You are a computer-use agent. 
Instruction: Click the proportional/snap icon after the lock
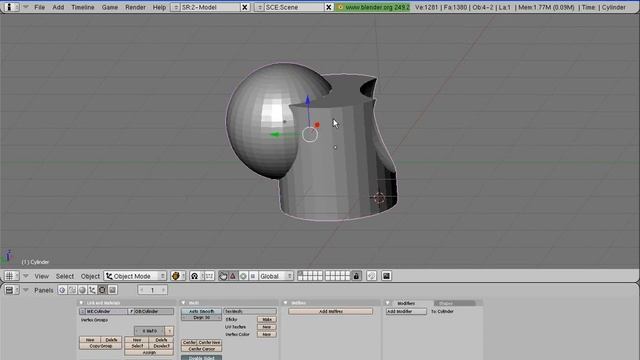[x=371, y=276]
